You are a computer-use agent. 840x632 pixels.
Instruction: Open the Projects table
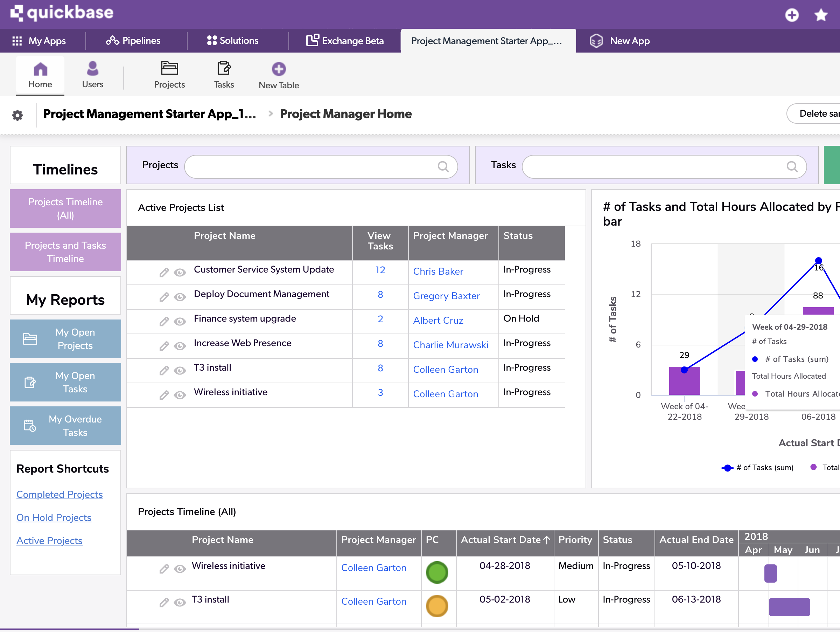coord(169,75)
